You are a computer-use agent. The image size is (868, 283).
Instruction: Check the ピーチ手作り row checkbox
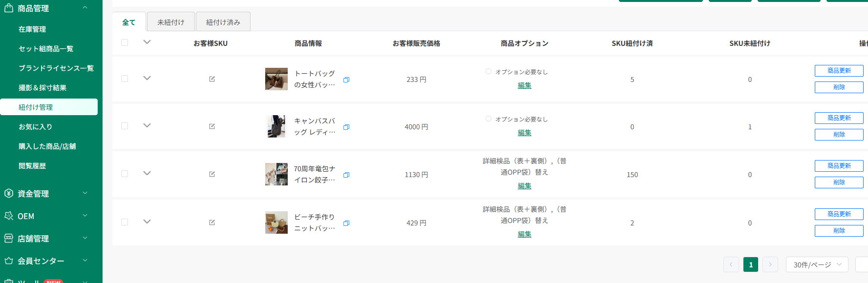pyautogui.click(x=125, y=222)
